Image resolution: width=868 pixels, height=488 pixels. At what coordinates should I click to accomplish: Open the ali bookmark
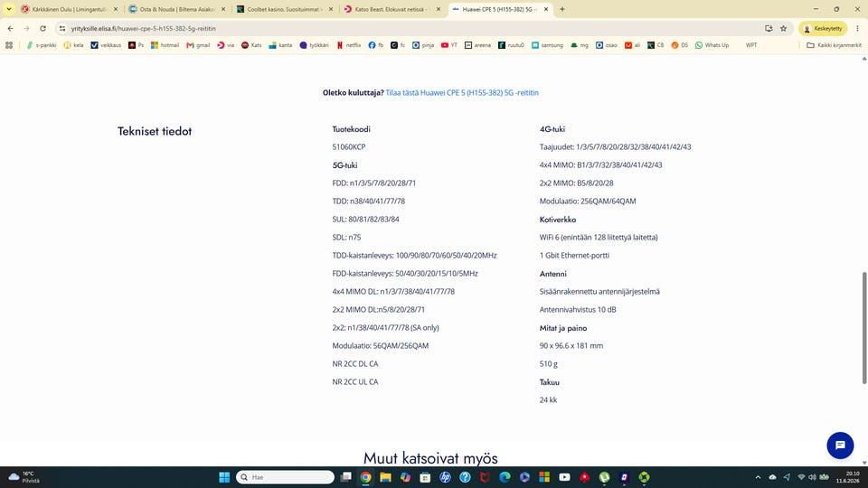[x=632, y=45]
